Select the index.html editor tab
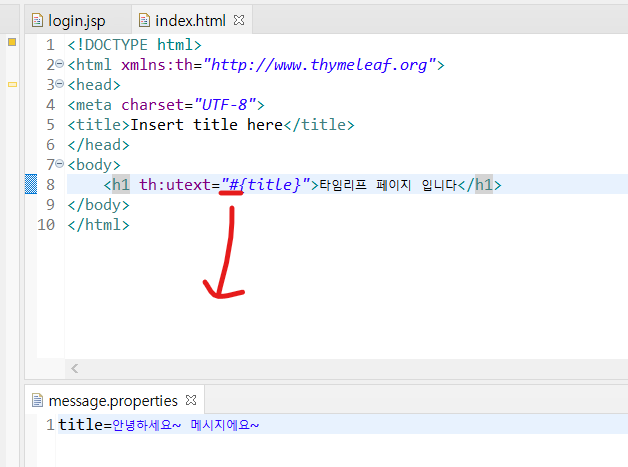This screenshot has width=628, height=467. click(x=191, y=20)
